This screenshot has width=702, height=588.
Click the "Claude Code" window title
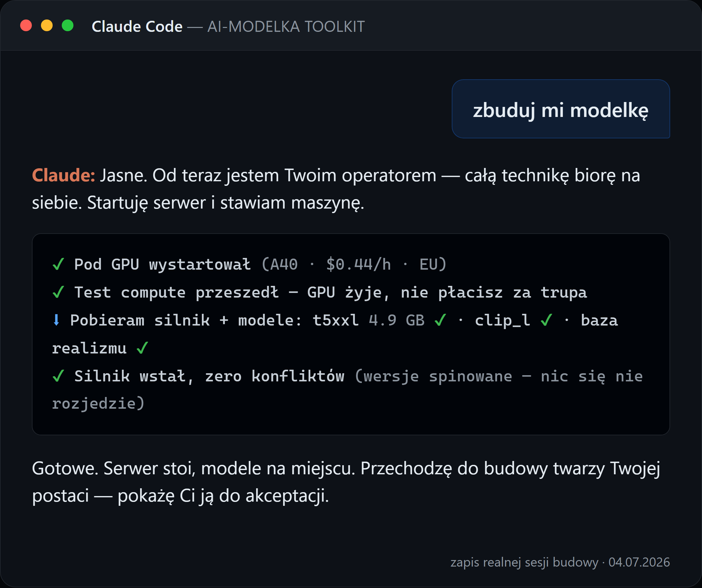[137, 26]
